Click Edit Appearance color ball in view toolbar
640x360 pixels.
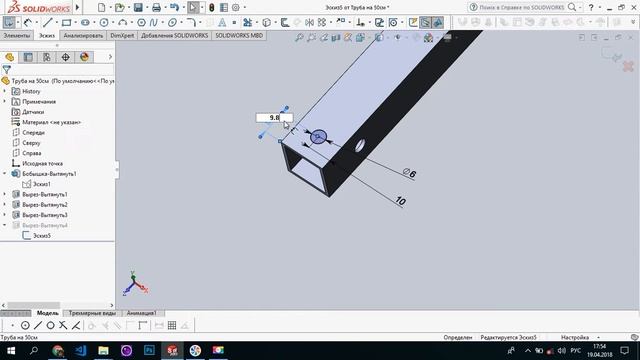(x=428, y=38)
